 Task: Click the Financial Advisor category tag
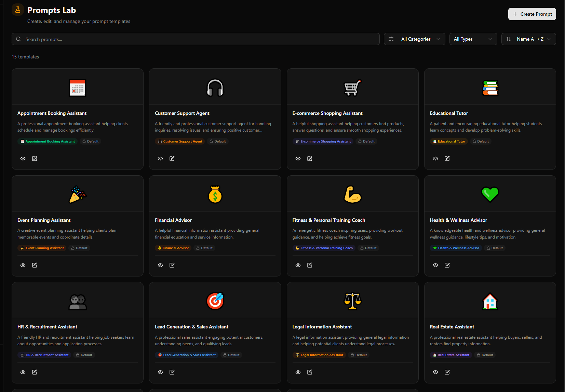[173, 248]
